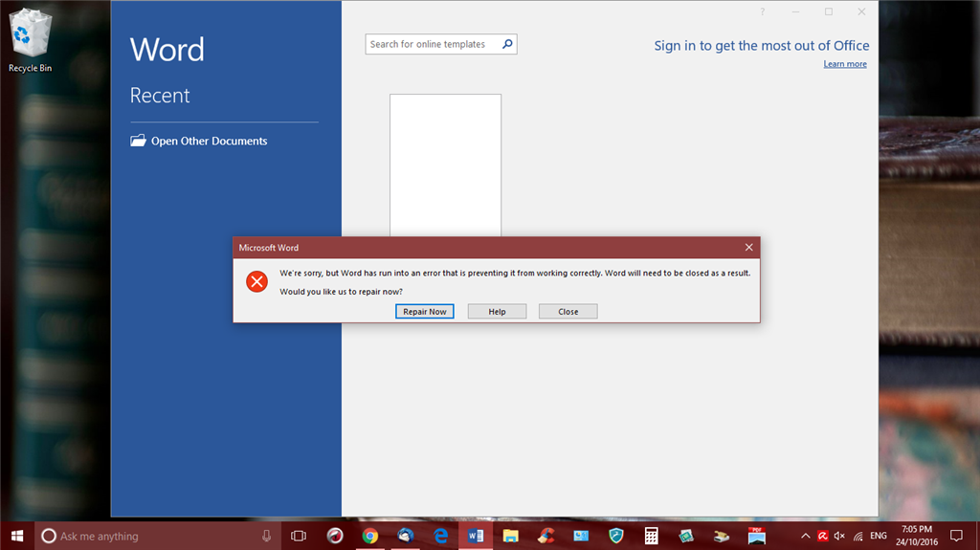Click the Learn more link
980x550 pixels.
pyautogui.click(x=845, y=64)
